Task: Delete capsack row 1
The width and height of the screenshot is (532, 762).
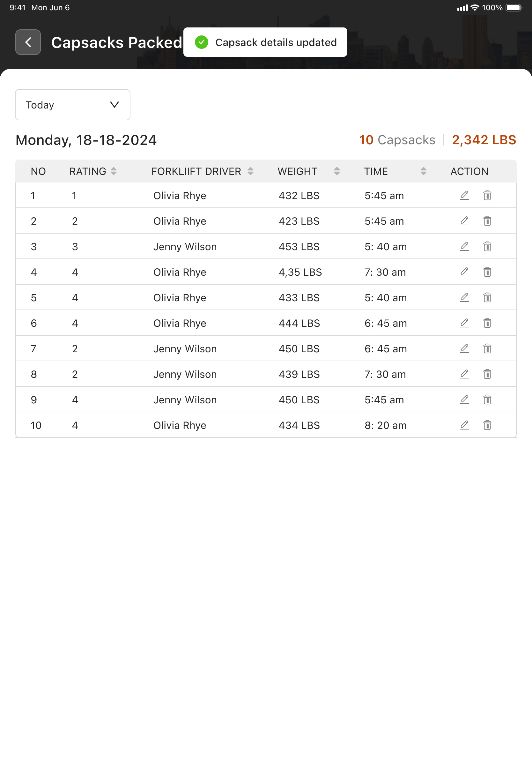Action: point(487,196)
